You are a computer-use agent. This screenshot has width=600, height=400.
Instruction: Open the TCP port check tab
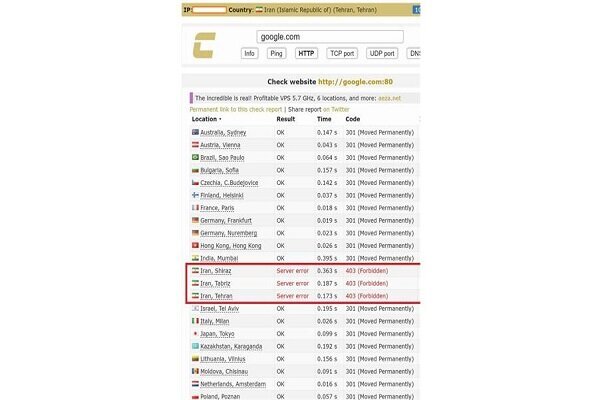pos(342,54)
